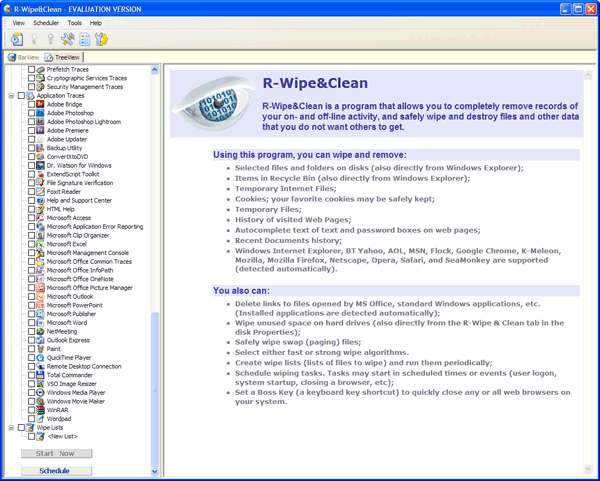Viewport: 600px width, 481px height.
Task: Select the File Signature Verification entry
Action: [80, 183]
